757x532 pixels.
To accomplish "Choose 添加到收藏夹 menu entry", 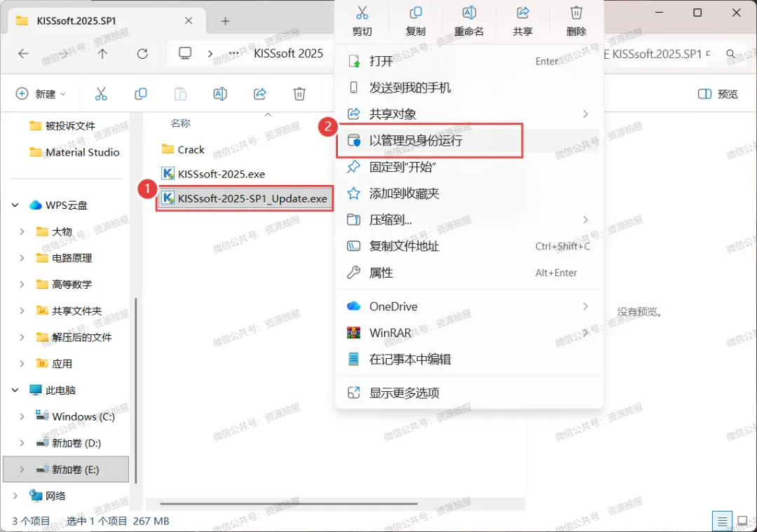I will coord(469,193).
